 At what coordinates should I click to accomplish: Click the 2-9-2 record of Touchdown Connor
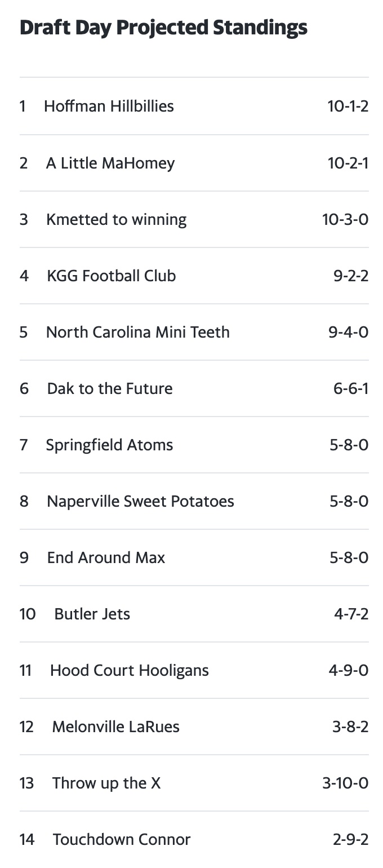[350, 839]
